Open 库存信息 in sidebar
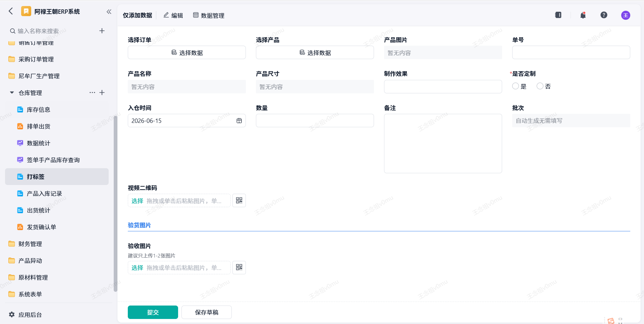This screenshot has height=324, width=644. (57, 109)
